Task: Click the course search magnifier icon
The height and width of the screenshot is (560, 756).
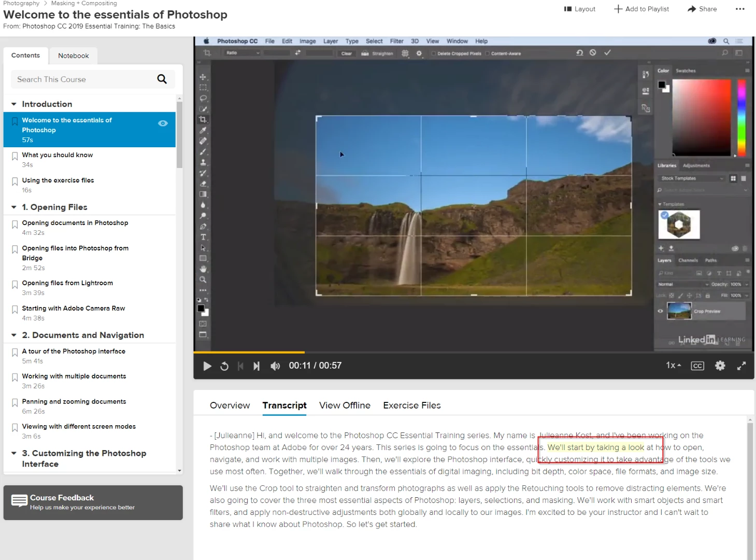Action: coord(162,79)
